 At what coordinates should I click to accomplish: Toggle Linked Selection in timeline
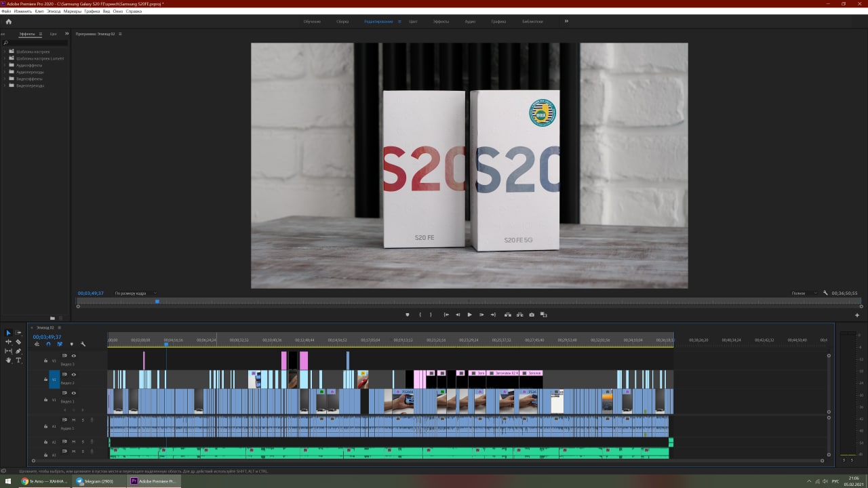pos(60,344)
